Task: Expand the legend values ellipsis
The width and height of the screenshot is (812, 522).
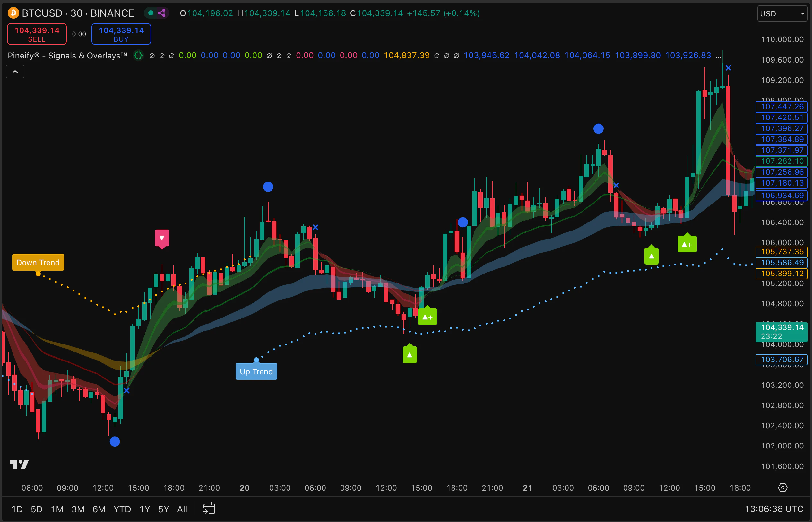Action: coord(718,56)
